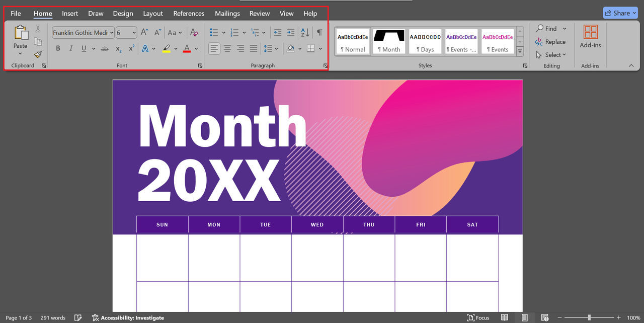Click the line spacing icon
The image size is (644, 323).
(x=268, y=48)
